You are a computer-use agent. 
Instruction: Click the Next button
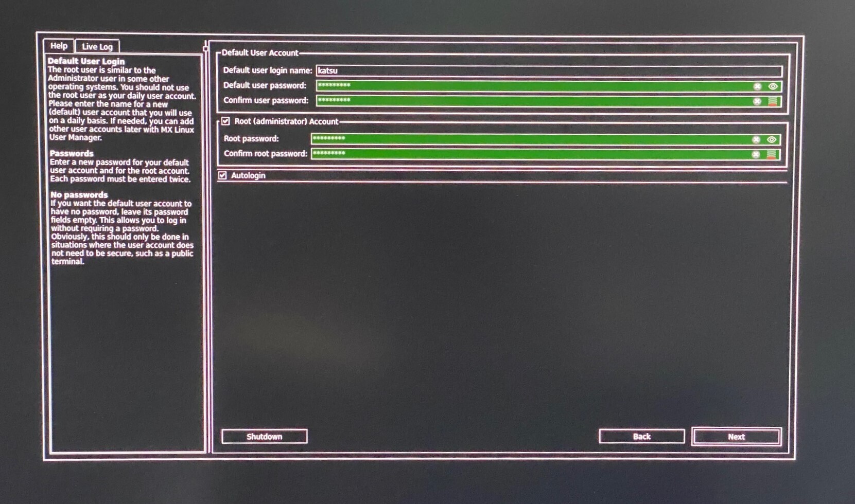736,436
